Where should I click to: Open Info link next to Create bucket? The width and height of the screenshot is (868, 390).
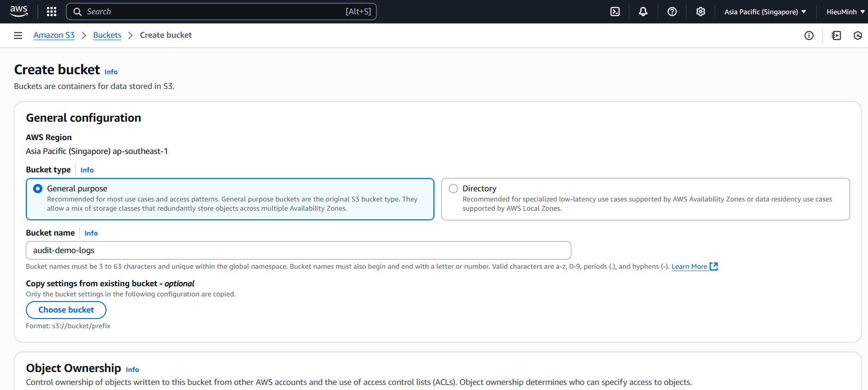[x=111, y=72]
